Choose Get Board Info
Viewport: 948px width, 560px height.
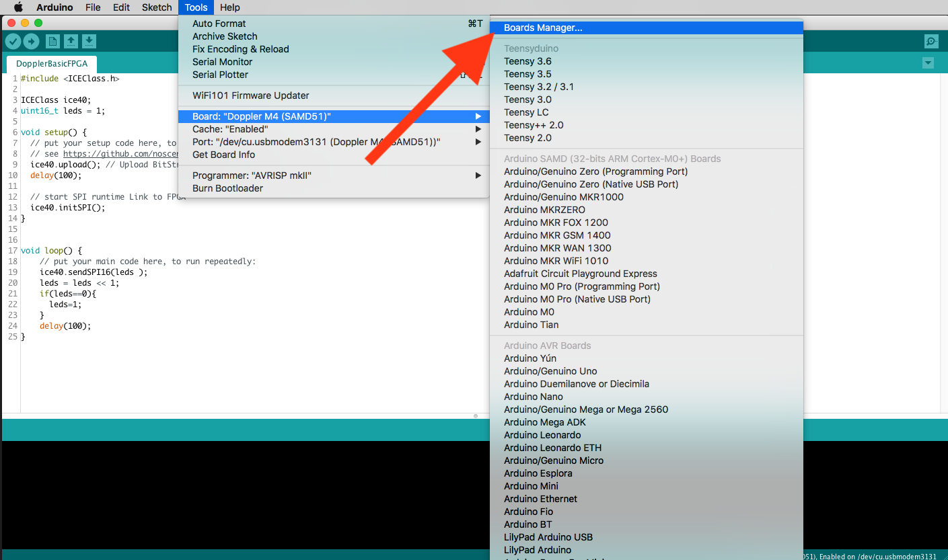[334, 155]
